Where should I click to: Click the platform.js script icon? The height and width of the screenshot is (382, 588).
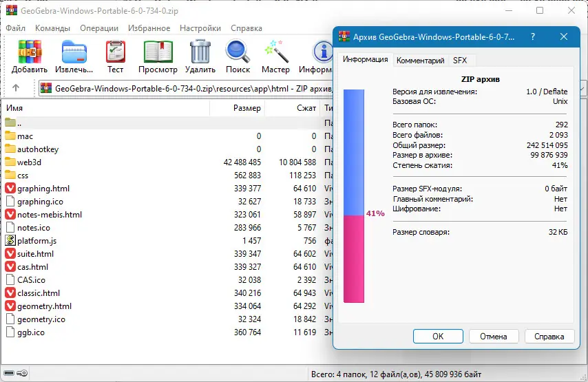tap(10, 240)
